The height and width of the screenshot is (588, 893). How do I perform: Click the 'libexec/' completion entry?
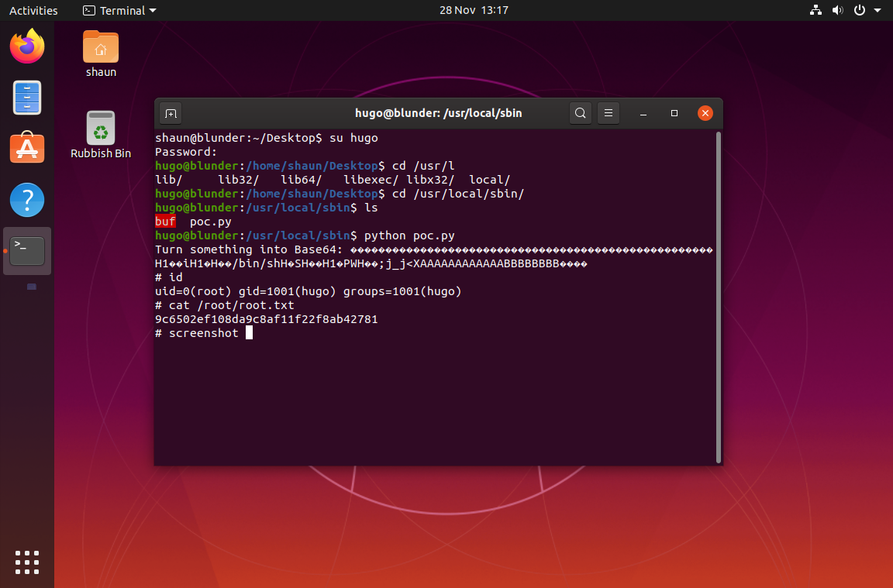point(371,180)
